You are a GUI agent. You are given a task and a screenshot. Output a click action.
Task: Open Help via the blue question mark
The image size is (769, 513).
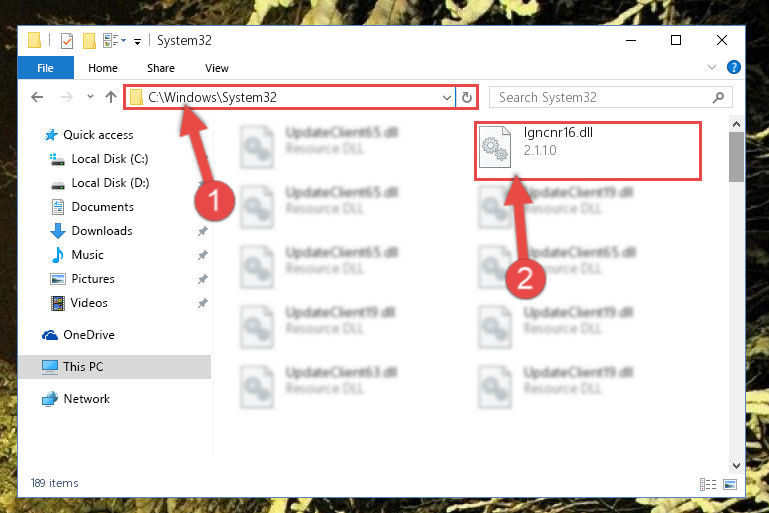(x=734, y=67)
